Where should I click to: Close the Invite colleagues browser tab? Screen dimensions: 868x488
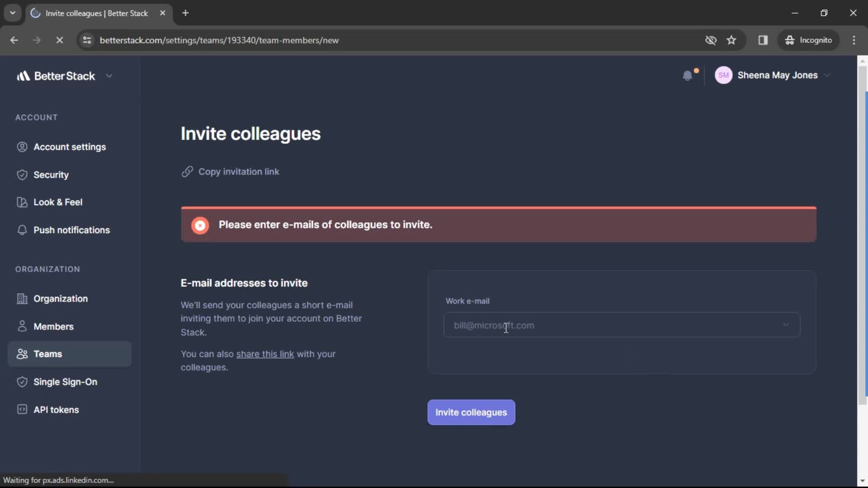(163, 13)
